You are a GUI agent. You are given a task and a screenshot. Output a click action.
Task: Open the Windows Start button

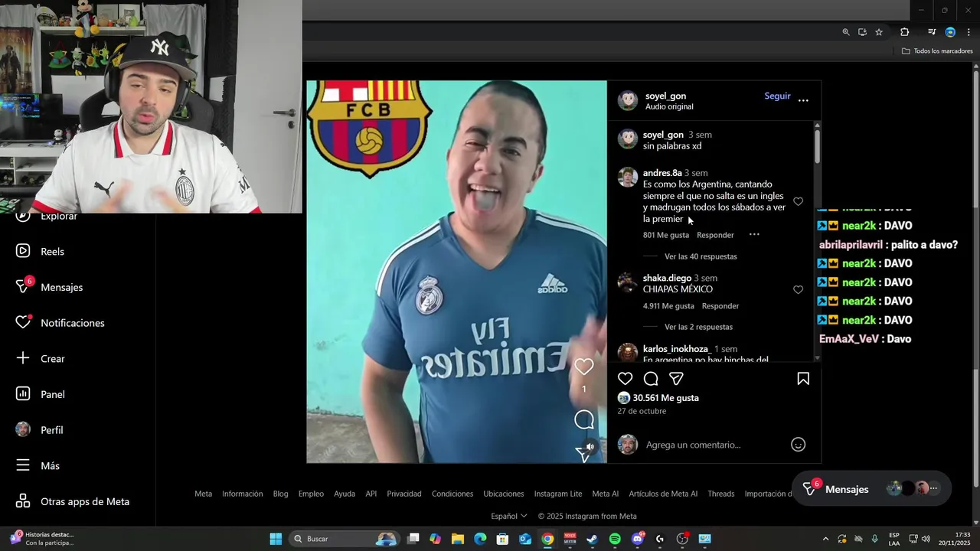(x=276, y=539)
